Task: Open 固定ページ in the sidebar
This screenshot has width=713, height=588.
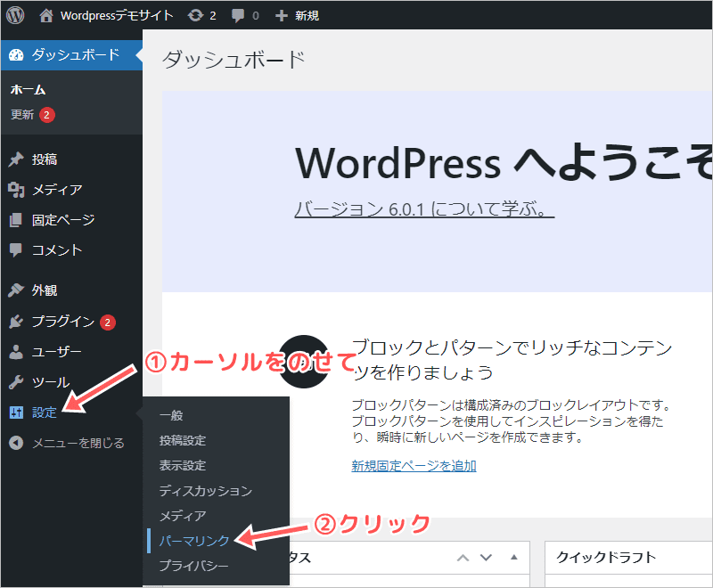Action: click(x=62, y=220)
